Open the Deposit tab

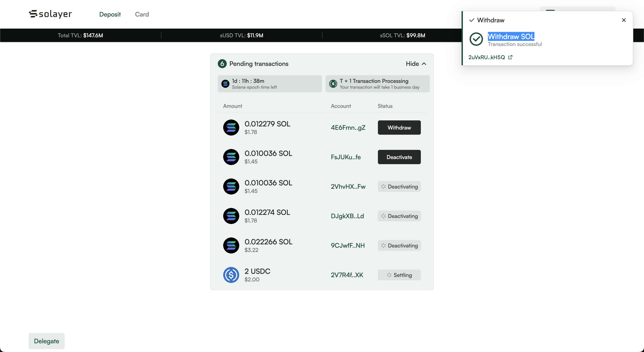pos(110,14)
